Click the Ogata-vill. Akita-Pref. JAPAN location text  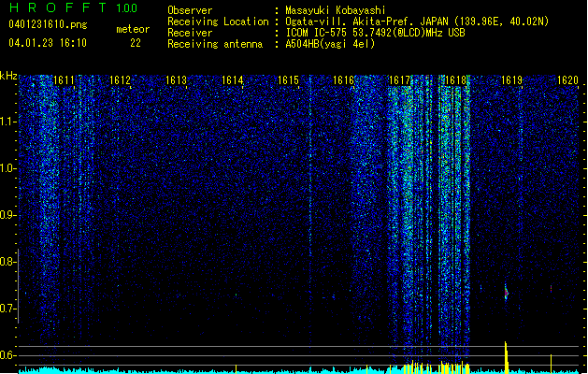coord(417,22)
